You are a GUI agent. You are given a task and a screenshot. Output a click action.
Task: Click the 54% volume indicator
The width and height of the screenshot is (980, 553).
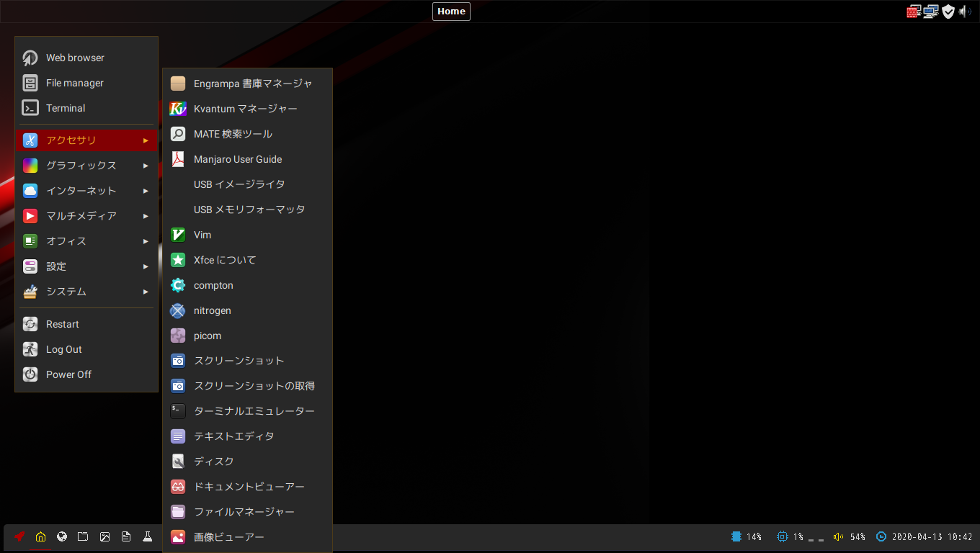click(849, 536)
